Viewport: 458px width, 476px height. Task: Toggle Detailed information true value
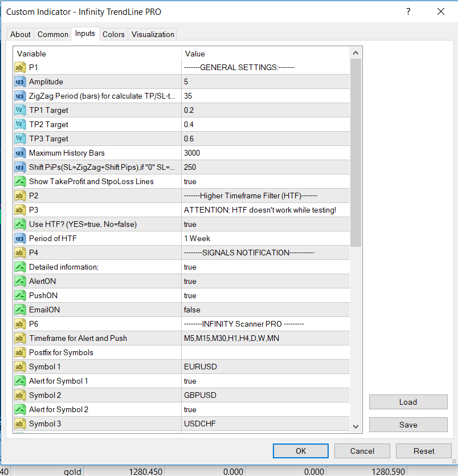265,267
